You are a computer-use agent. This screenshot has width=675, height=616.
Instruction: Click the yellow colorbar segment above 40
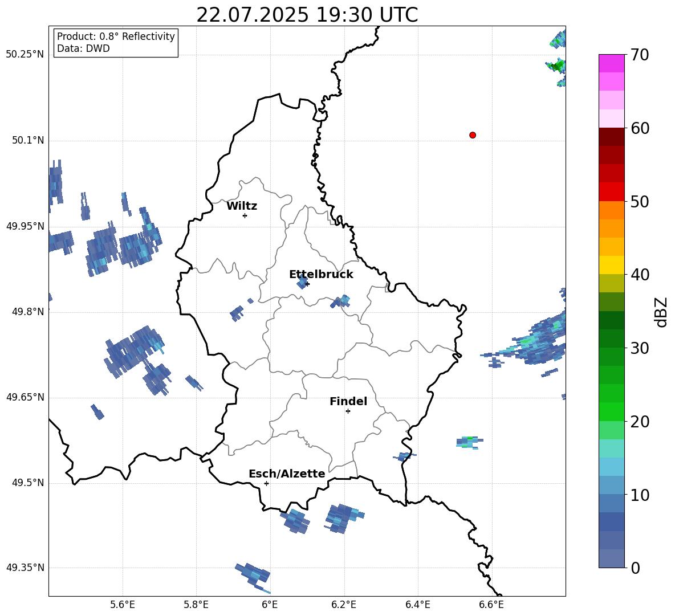(611, 265)
